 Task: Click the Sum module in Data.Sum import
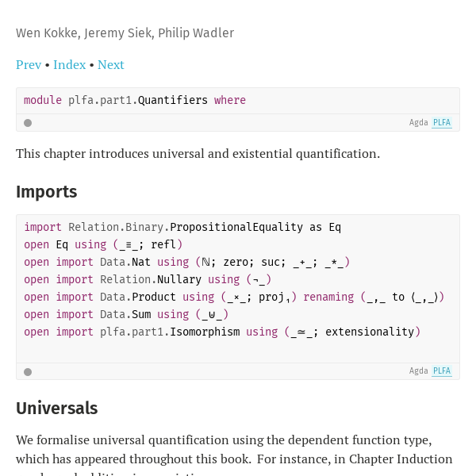141,314
